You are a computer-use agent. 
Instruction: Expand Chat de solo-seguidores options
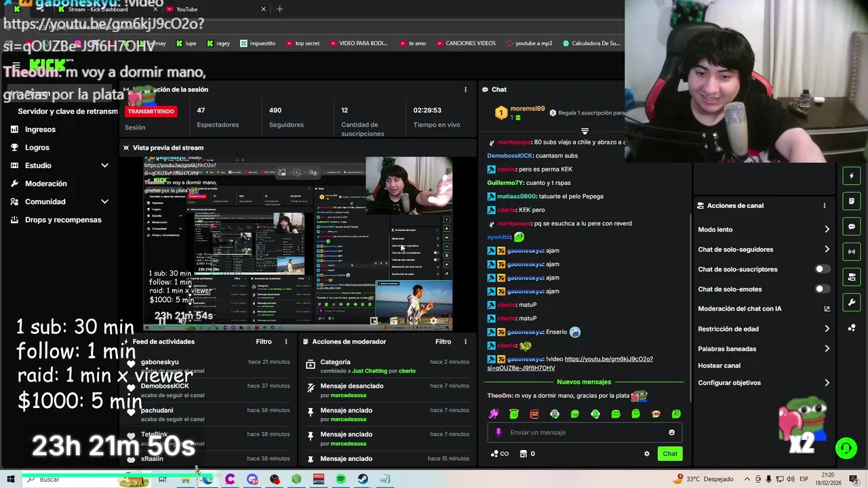pos(827,249)
